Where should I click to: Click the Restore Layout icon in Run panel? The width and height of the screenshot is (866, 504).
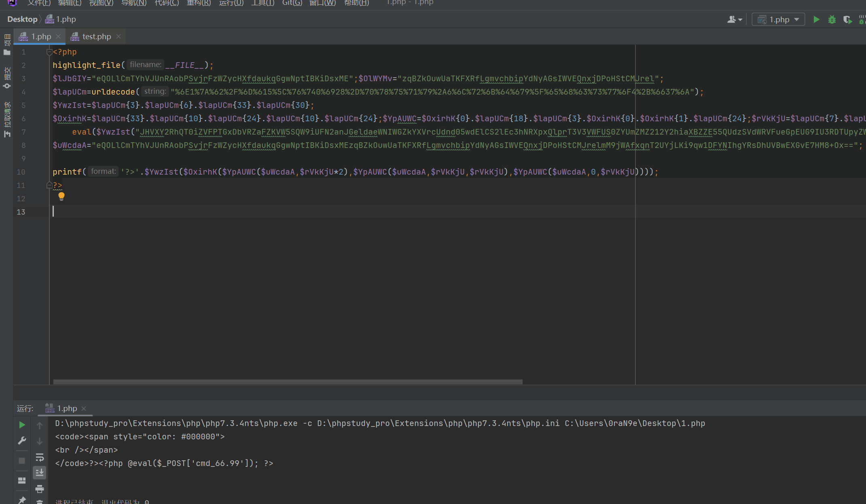[22, 481]
